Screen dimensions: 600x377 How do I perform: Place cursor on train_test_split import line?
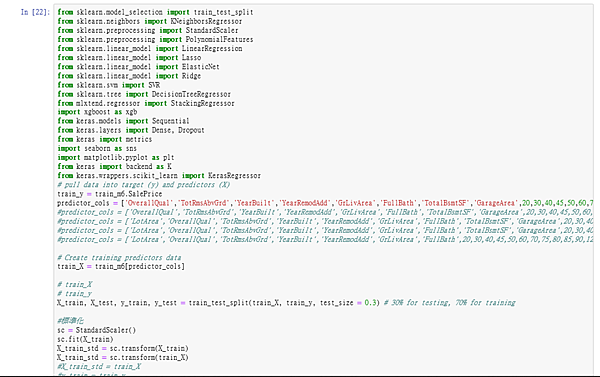(155, 12)
